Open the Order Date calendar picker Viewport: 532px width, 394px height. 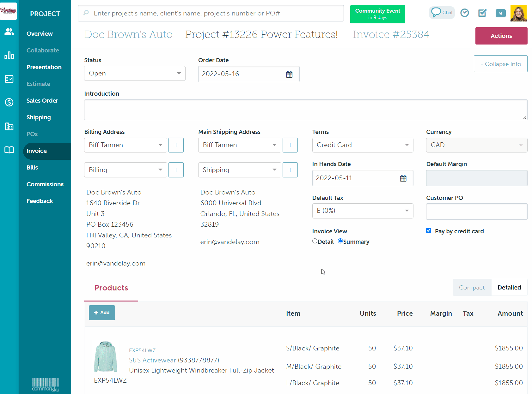289,74
